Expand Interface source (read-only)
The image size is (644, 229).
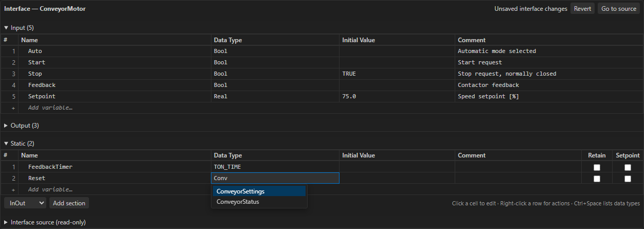(45, 222)
